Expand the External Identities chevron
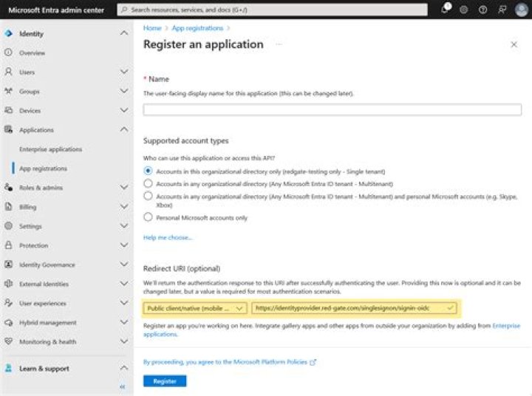 124,284
